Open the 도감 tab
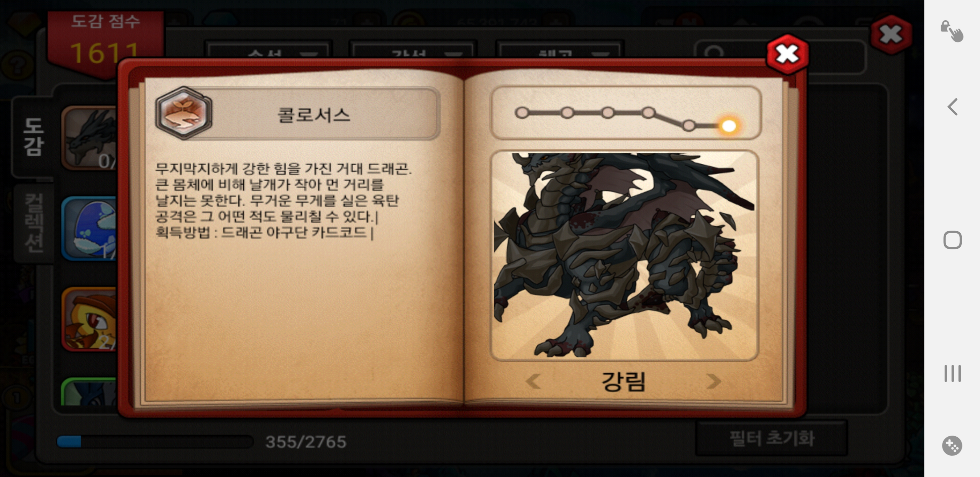Image resolution: width=980 pixels, height=477 pixels. point(33,137)
